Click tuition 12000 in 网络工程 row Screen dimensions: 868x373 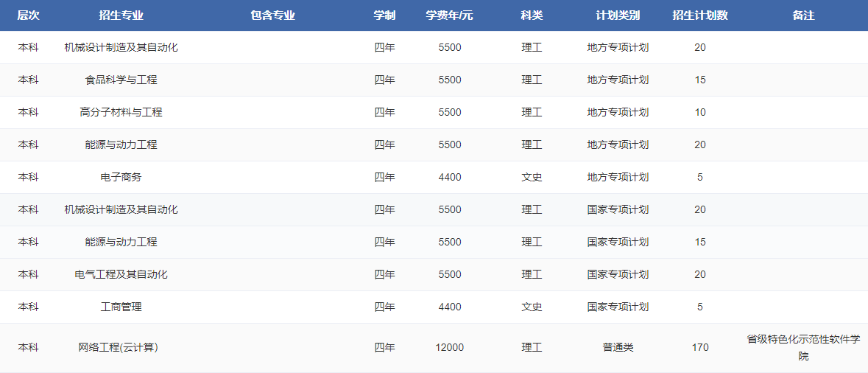pos(450,347)
